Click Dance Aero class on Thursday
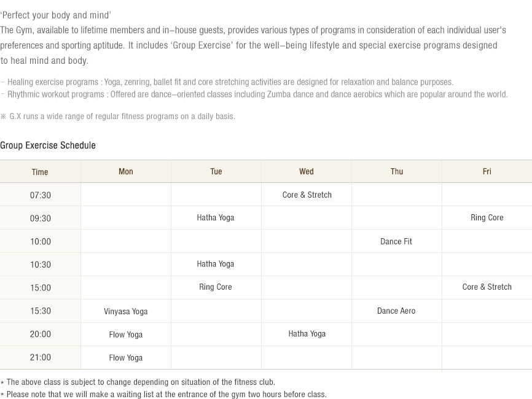The width and height of the screenshot is (532, 399). (396, 311)
